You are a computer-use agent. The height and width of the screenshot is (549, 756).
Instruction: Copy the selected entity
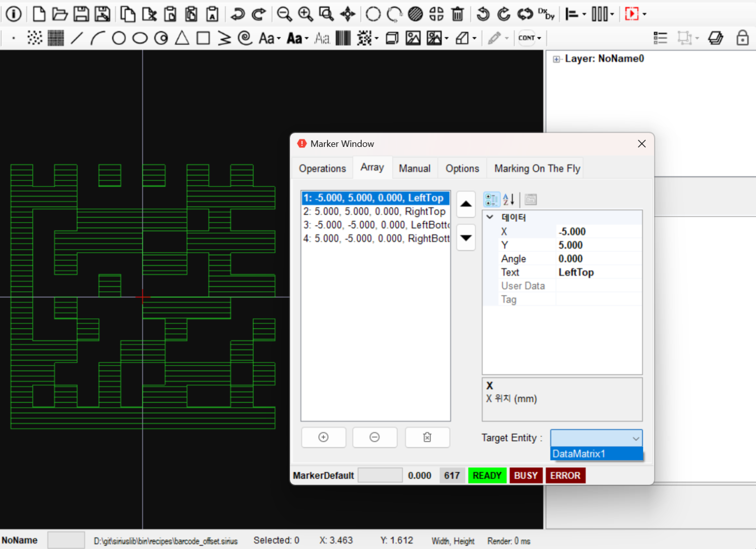coord(128,14)
